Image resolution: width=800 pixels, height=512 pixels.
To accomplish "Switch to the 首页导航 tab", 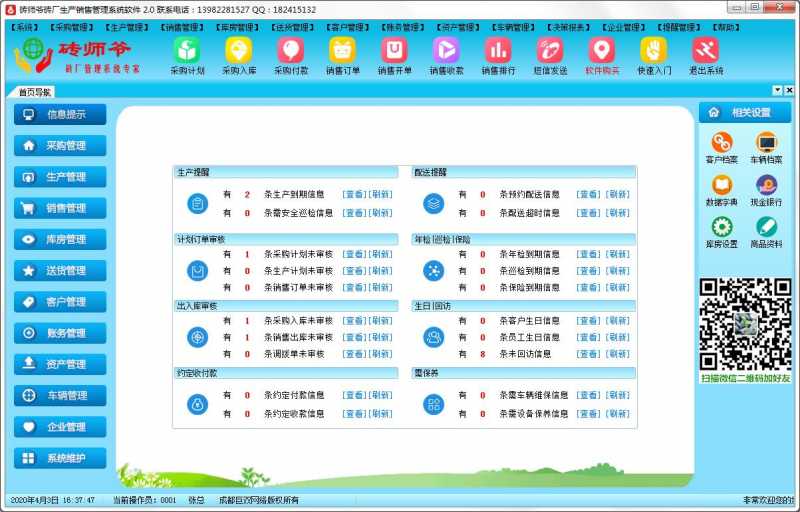I will (x=35, y=92).
